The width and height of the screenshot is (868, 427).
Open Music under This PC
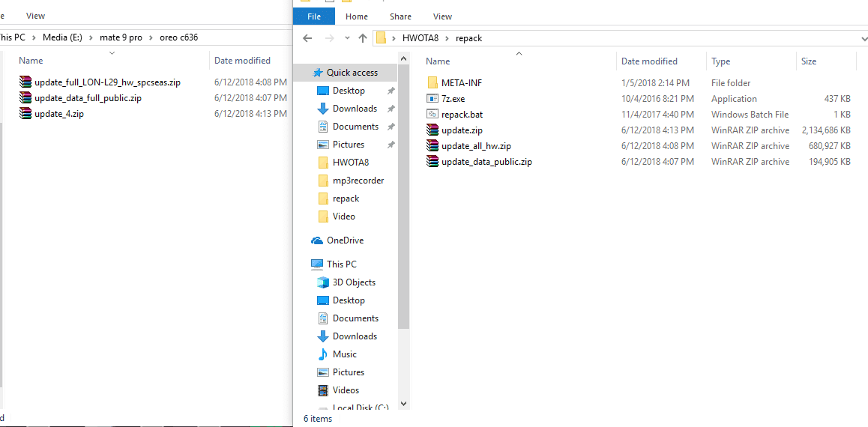344,354
